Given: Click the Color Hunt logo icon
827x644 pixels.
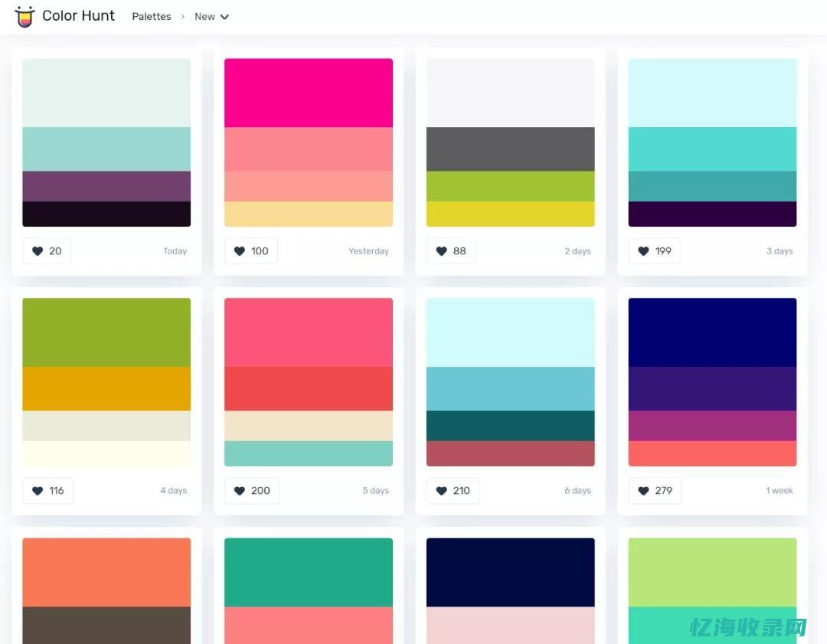Looking at the screenshot, I should click(x=25, y=16).
